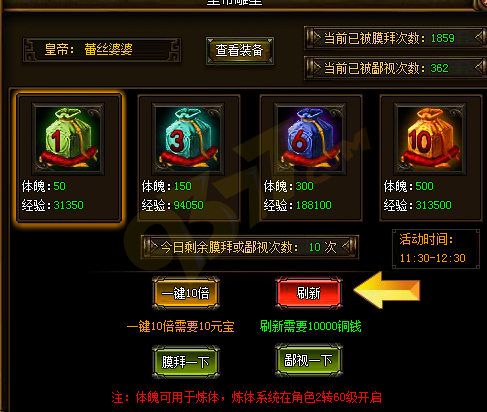
Task: Click the 活动时间 11:30-12:30 box
Action: click(x=436, y=249)
